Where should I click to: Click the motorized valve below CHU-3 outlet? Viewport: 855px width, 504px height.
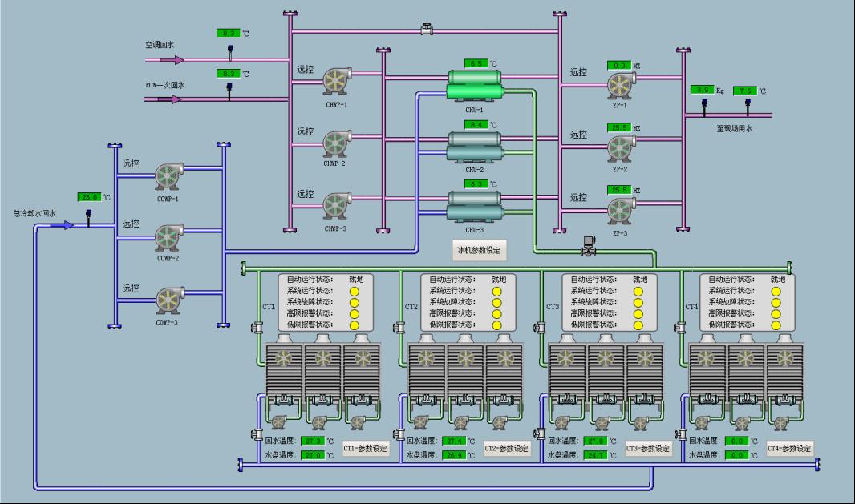coord(590,246)
